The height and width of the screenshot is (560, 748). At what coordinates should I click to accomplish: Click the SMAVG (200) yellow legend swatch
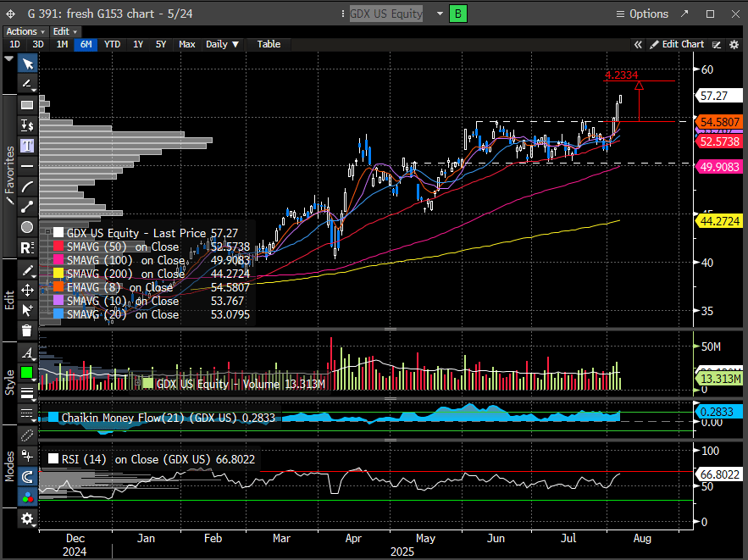click(58, 274)
